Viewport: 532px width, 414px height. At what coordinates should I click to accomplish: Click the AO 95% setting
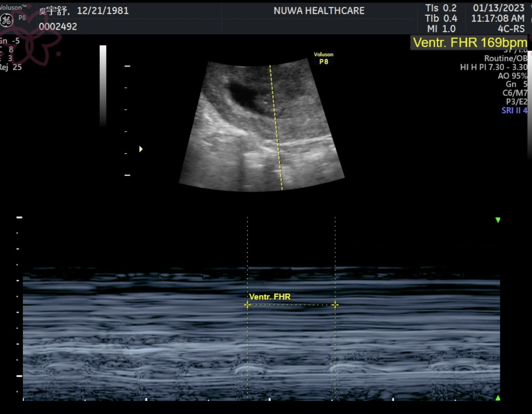(512, 76)
